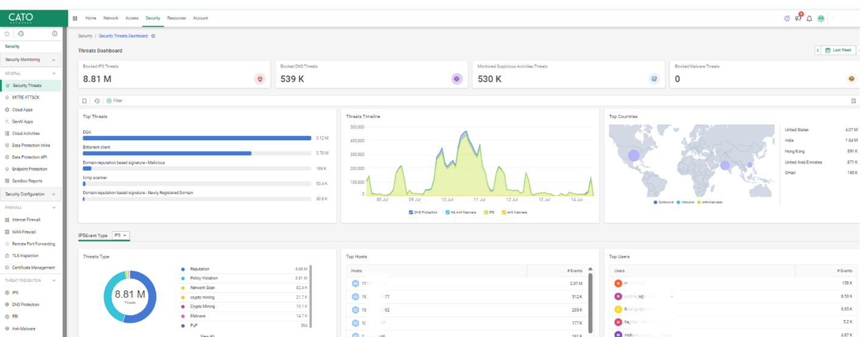Open the Security menu tab
This screenshot has width=868, height=337.
153,18
